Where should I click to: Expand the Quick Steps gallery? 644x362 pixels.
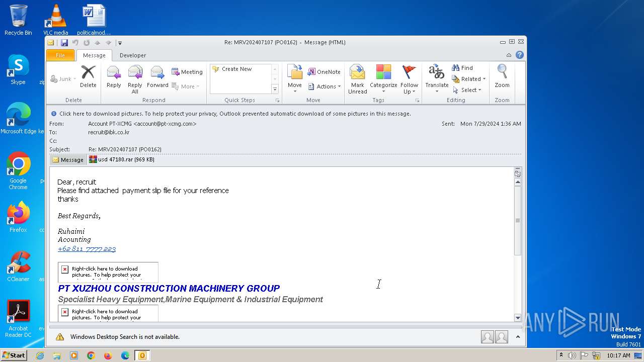click(275, 89)
